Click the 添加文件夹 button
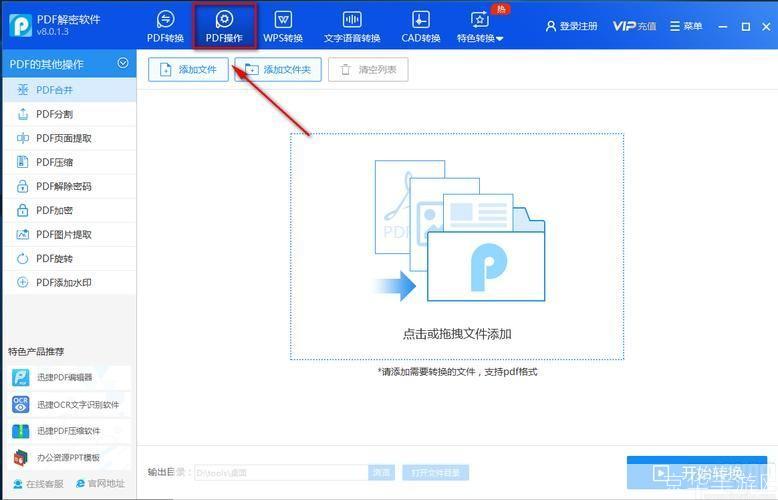Screen dimensions: 778x500 [278, 69]
